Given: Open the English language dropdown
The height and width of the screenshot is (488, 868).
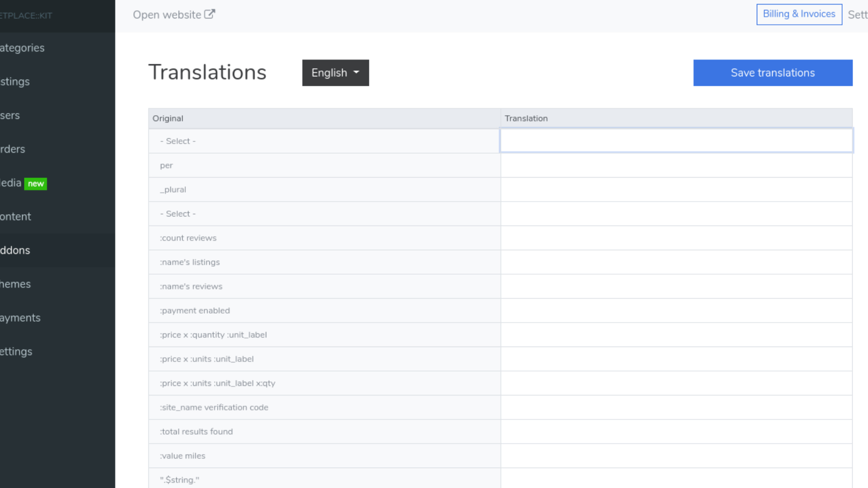Looking at the screenshot, I should coord(335,73).
